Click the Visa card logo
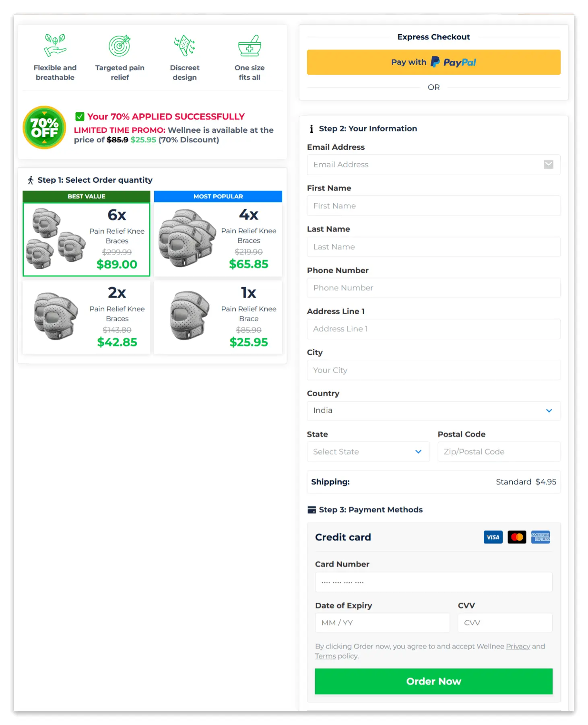 pyautogui.click(x=493, y=537)
